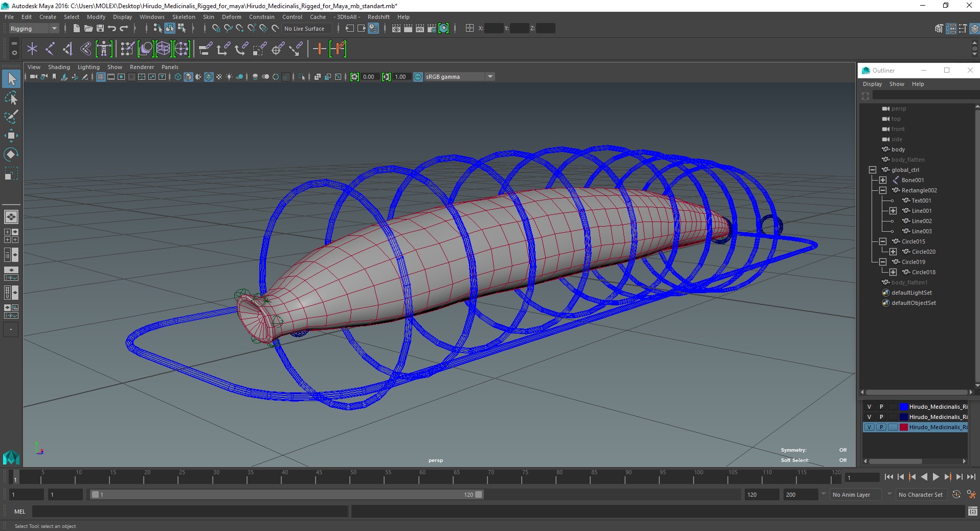980x531 pixels.
Task: Open the Show menu in the Outliner
Action: (x=897, y=84)
